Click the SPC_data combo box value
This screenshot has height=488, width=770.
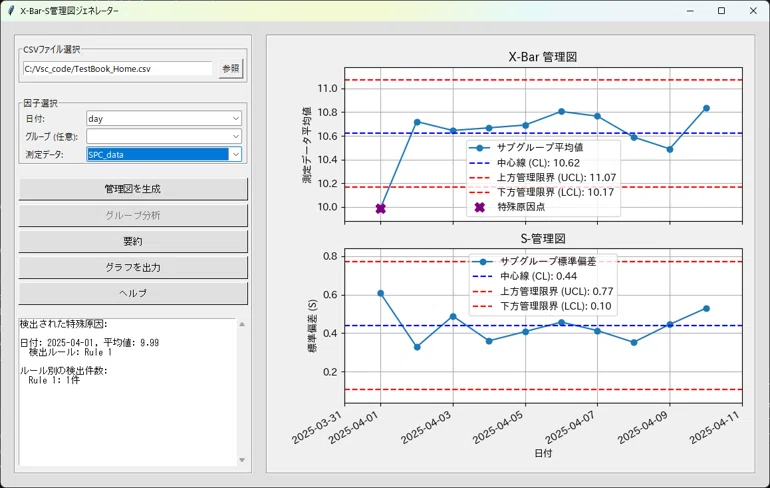click(x=158, y=154)
